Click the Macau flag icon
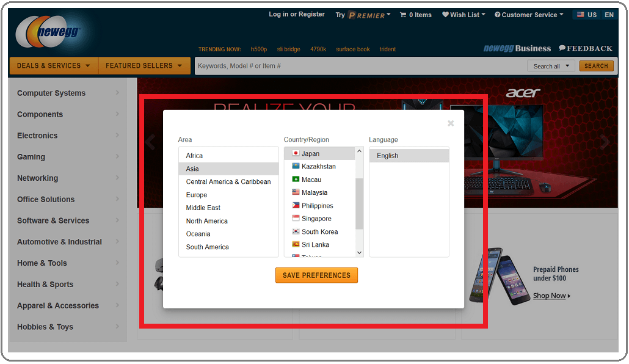Image resolution: width=629 pixels, height=364 pixels. pos(296,180)
